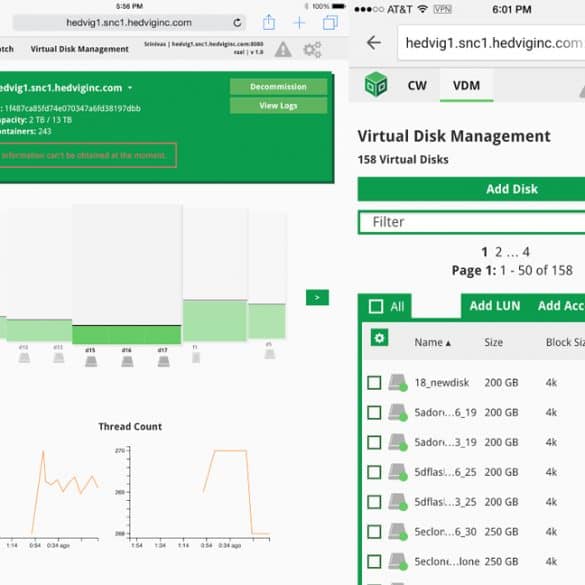Viewport: 585px width, 585px height.
Task: Click the Add LUN button
Action: point(495,306)
